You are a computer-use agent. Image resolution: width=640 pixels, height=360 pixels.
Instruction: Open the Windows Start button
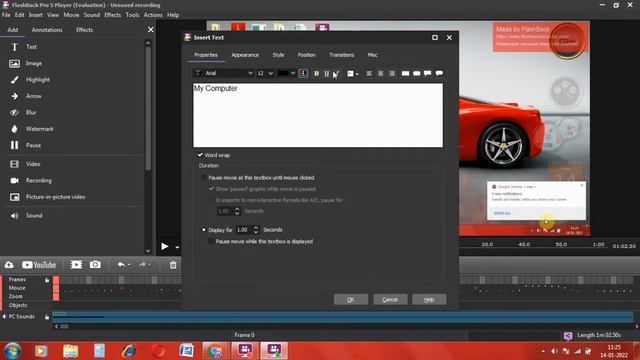[x=12, y=351]
